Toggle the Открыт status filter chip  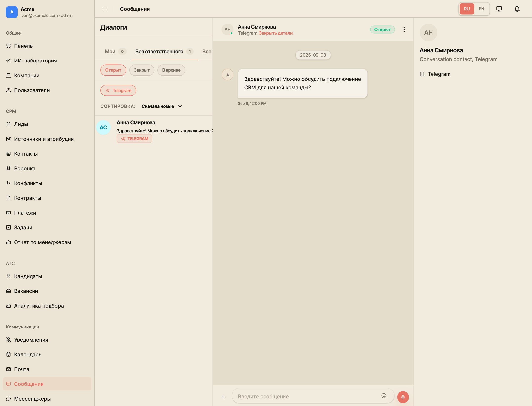tap(113, 70)
